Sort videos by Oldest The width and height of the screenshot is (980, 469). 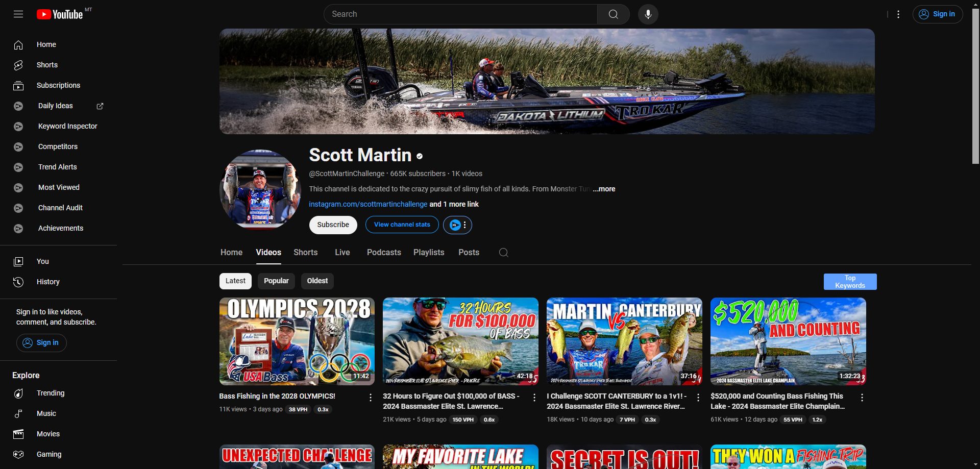point(317,281)
